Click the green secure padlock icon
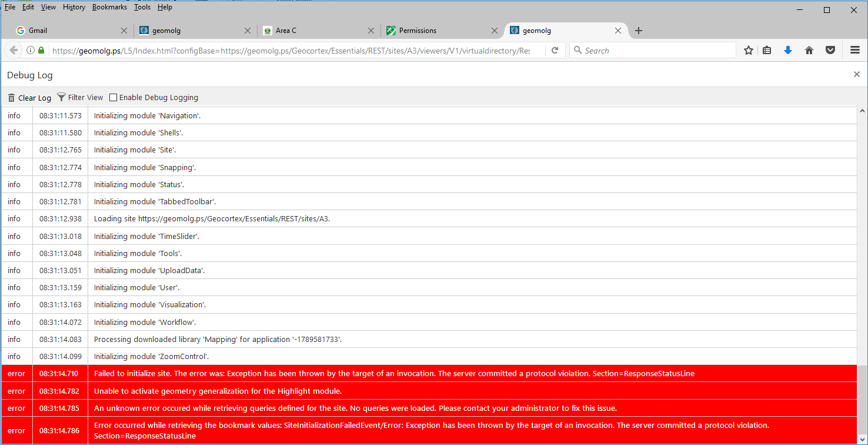The image size is (868, 445). point(41,51)
